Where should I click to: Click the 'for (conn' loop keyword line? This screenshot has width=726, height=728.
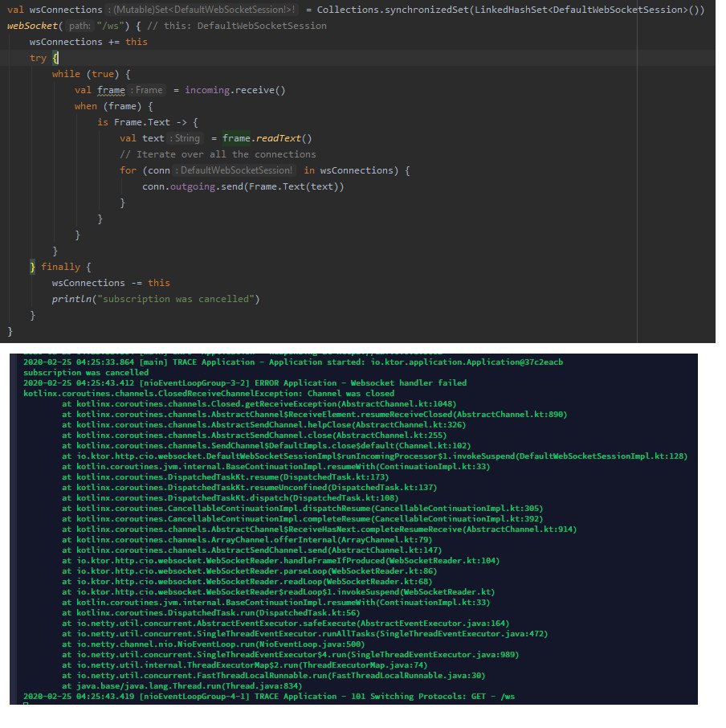[x=264, y=170]
